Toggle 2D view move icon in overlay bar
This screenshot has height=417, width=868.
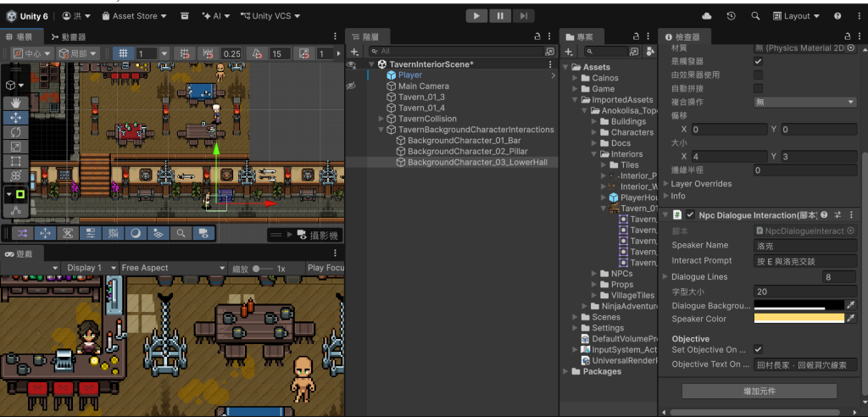46,234
